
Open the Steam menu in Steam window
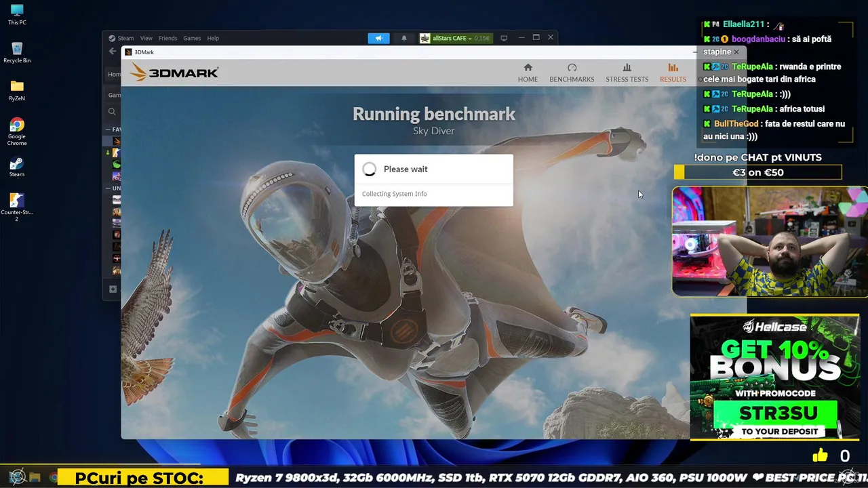pos(125,38)
